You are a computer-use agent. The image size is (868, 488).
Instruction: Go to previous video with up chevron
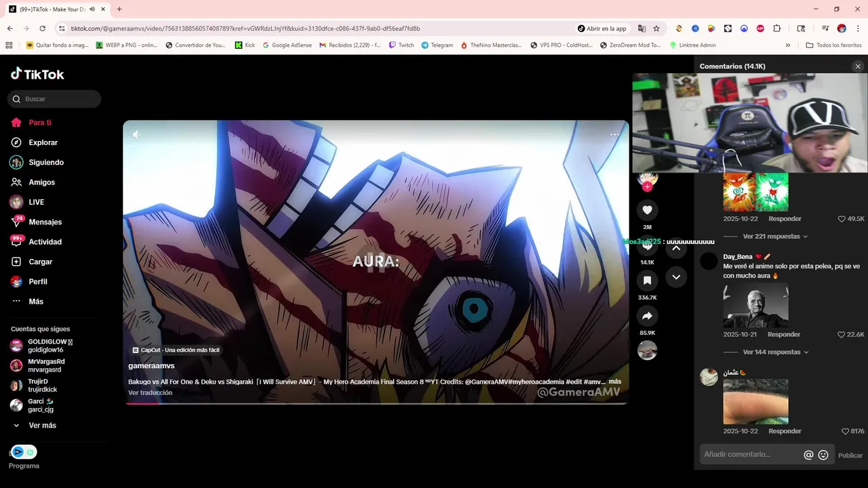coord(676,247)
